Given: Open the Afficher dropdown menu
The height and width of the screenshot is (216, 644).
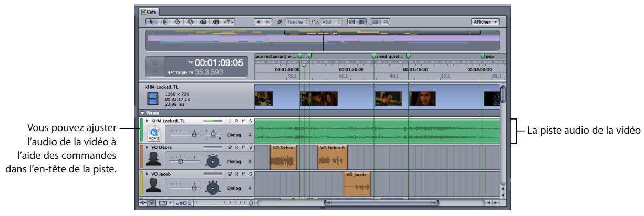Looking at the screenshot, I should coord(485,23).
